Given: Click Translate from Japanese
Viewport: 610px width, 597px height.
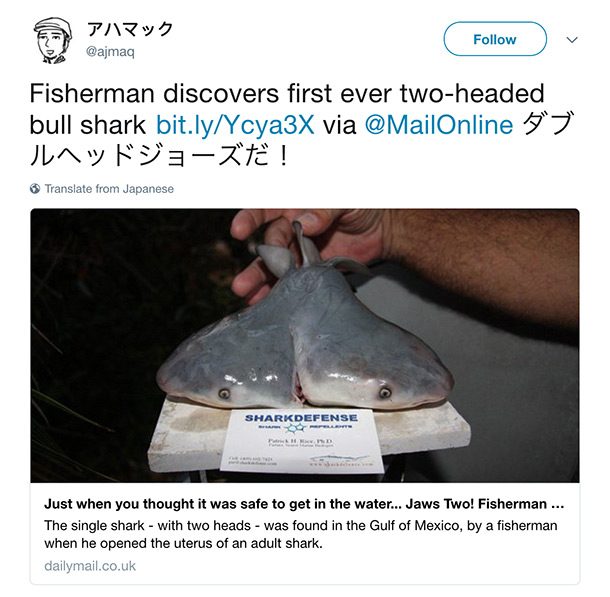Looking at the screenshot, I should tap(109, 188).
